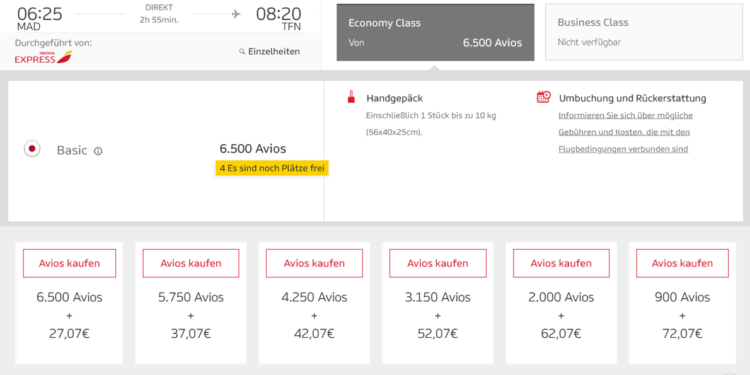Click the 'Nicht verfügbar' text in Business Class
Screen dimensions: 750x375
(589, 43)
